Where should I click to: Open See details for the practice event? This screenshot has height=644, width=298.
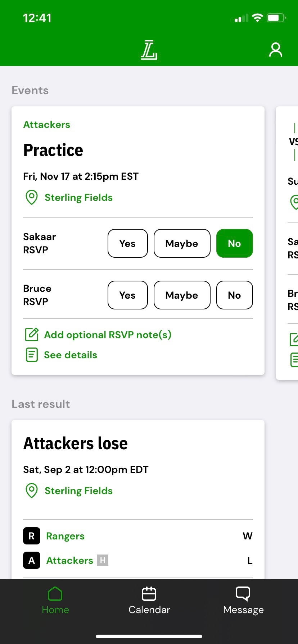pos(71,354)
